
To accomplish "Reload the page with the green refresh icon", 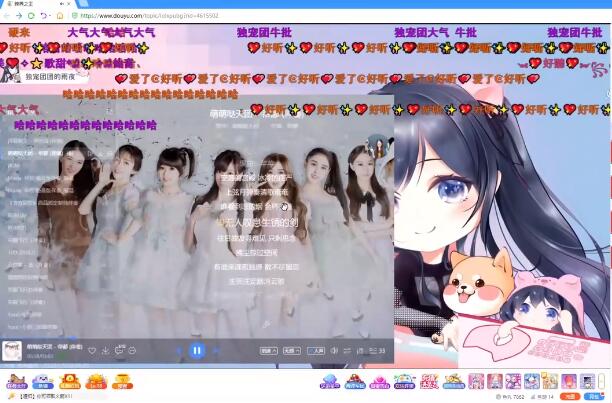I will pos(31,16).
